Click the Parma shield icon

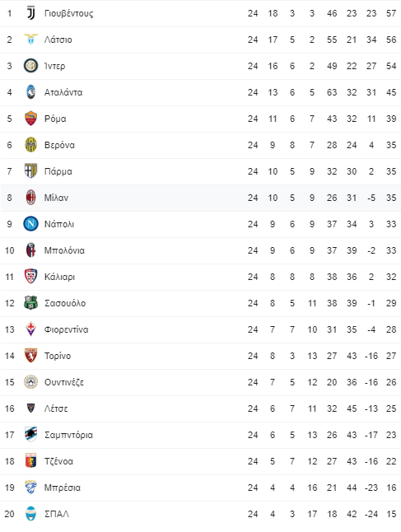point(30,171)
